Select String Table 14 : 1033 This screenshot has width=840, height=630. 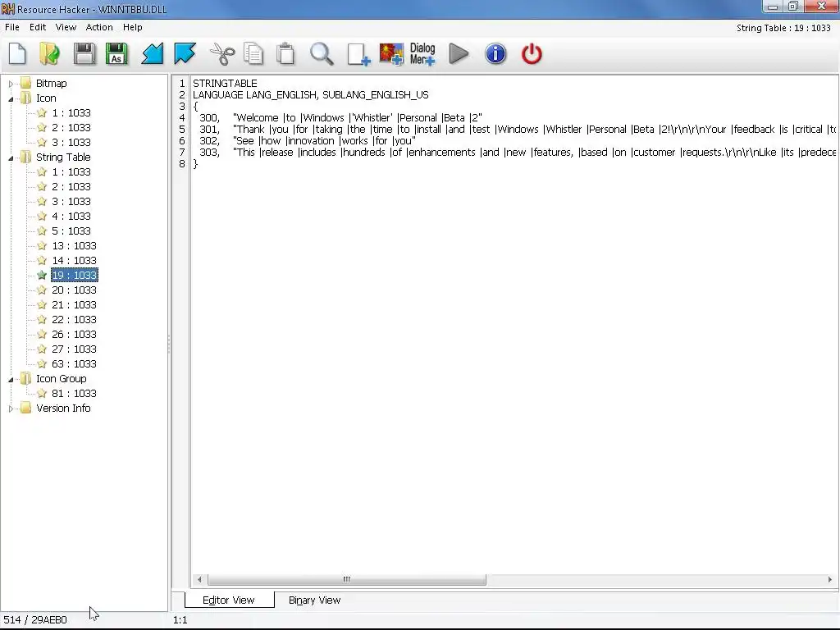pyautogui.click(x=74, y=260)
